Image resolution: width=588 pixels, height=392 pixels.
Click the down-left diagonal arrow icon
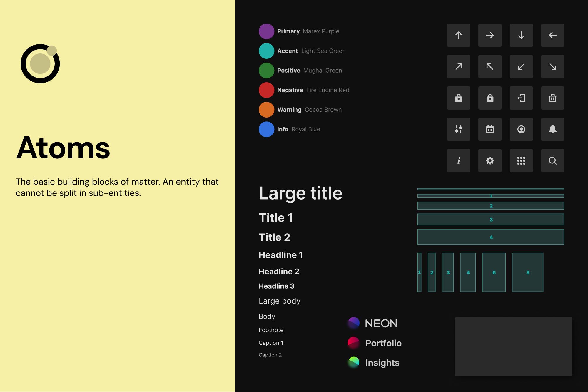521,67
